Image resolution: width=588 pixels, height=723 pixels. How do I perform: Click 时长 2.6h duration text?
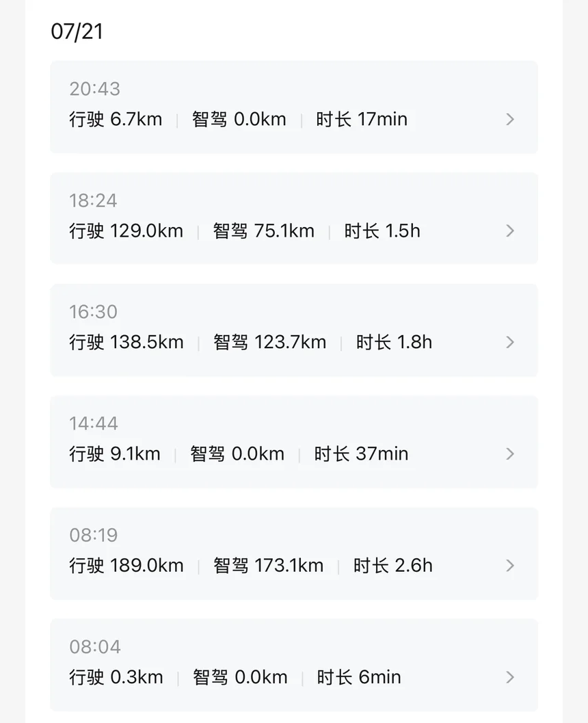pos(393,565)
